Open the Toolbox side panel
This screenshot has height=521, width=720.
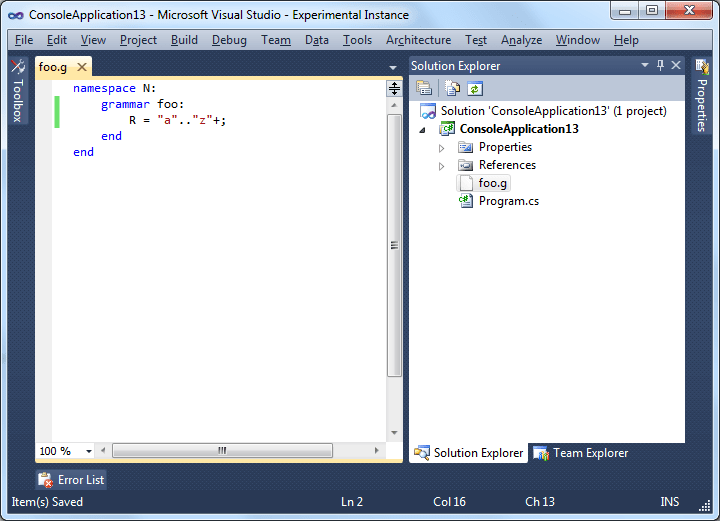click(x=17, y=91)
